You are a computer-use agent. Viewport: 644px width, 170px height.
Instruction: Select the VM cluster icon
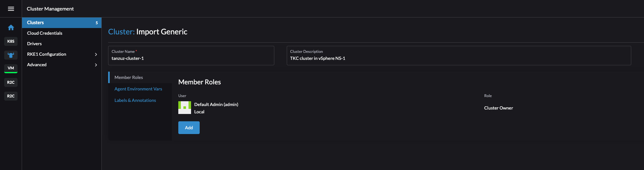coord(11,68)
